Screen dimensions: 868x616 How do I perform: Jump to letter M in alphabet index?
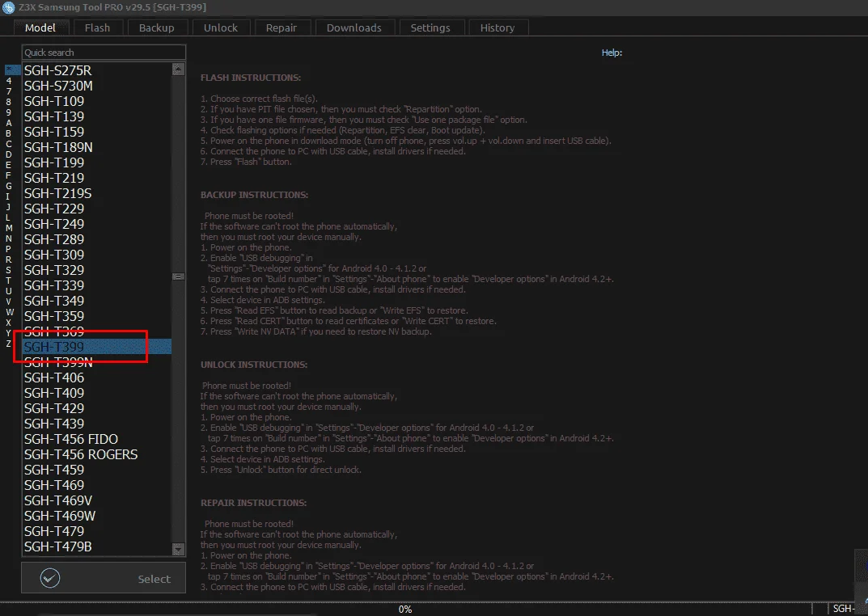pyautogui.click(x=8, y=228)
